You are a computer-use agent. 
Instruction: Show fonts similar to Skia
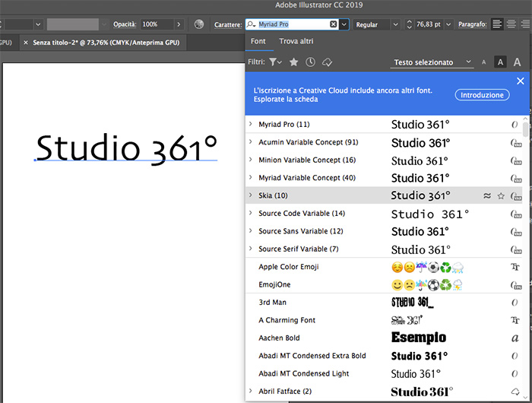pos(487,195)
